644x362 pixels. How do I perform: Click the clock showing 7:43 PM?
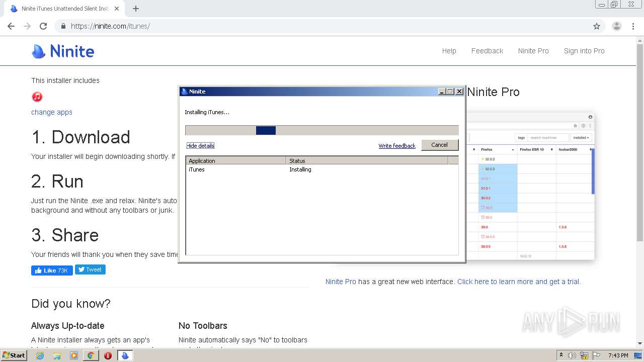pos(618,355)
